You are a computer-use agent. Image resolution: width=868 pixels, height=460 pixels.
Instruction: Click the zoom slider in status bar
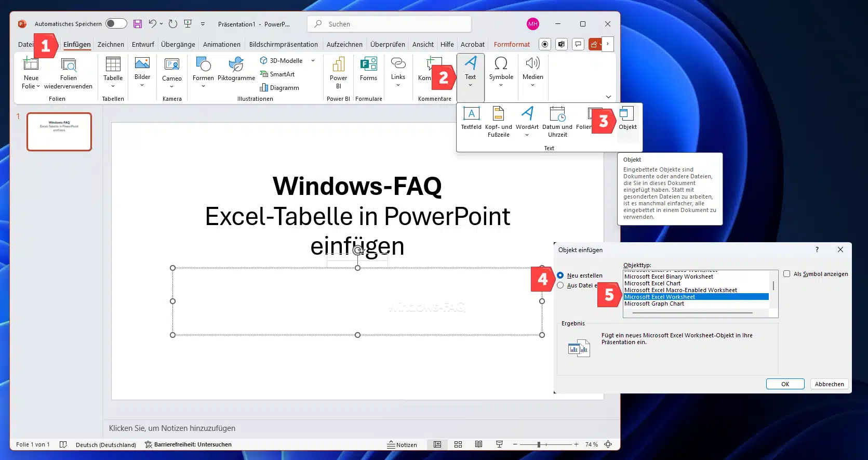[x=539, y=445]
